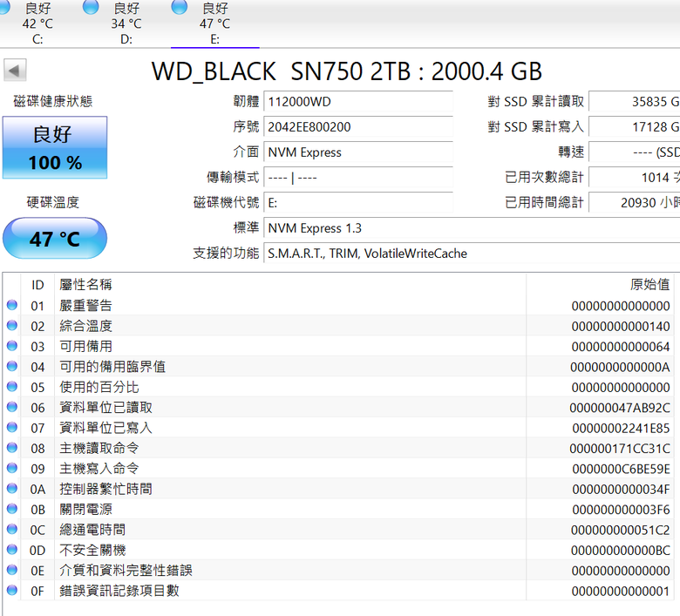Select the 關閉電源 attribute name
The image size is (680, 616).
point(85,510)
